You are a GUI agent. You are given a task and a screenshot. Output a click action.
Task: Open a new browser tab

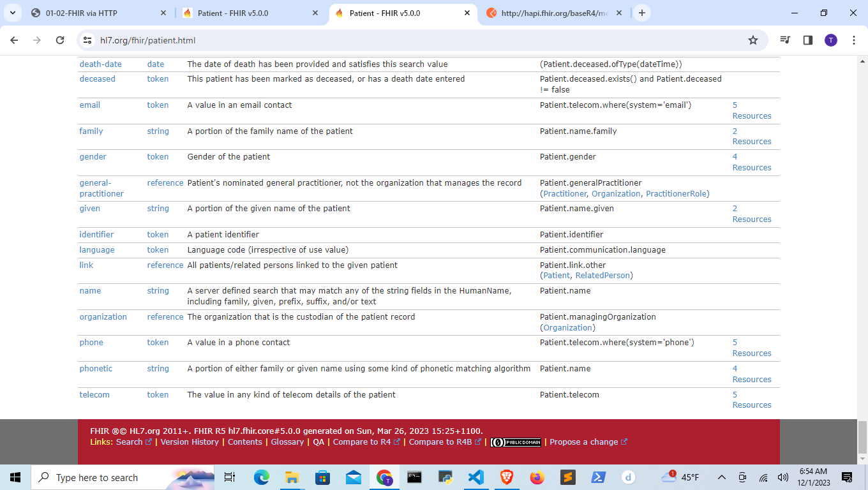coord(642,13)
